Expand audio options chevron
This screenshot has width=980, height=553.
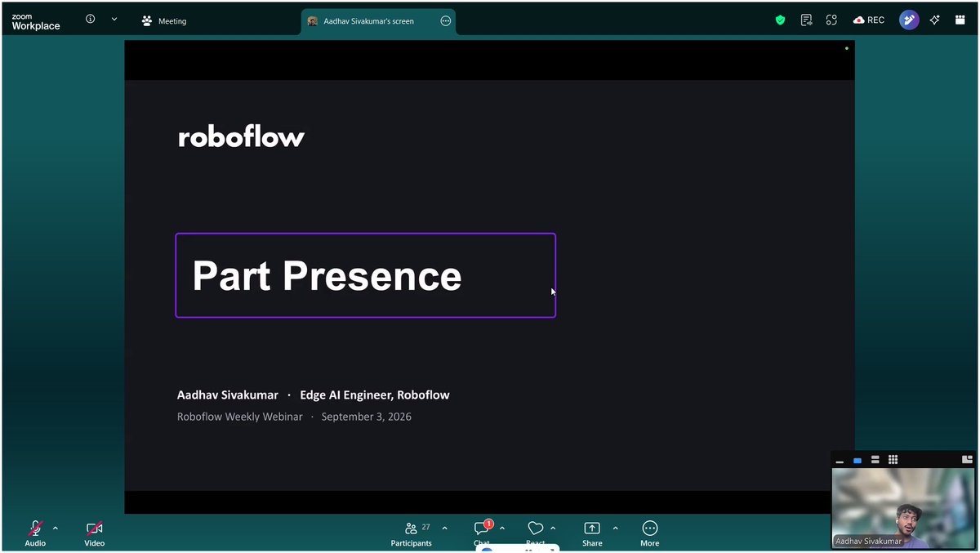[x=56, y=528]
